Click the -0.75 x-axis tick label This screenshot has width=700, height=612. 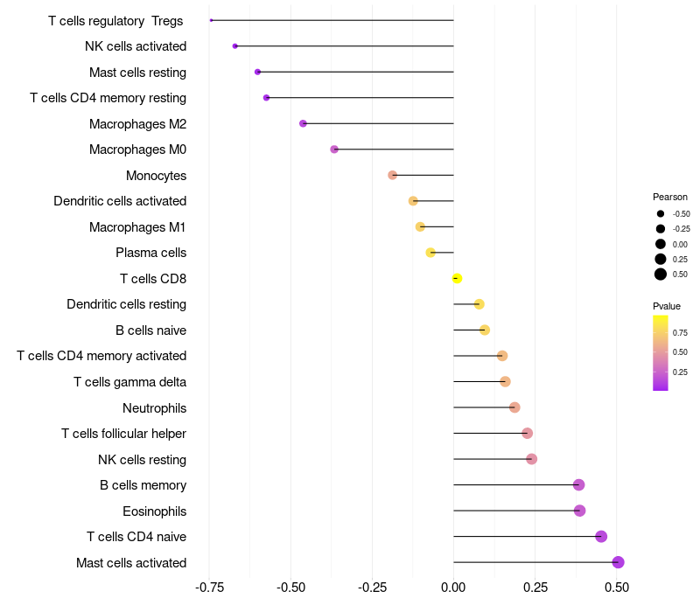(209, 587)
